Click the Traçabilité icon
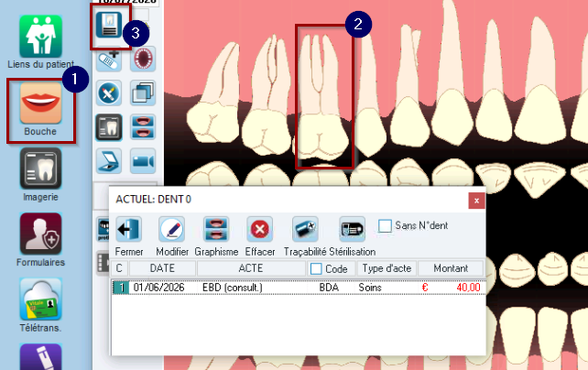This screenshot has width=588, height=370. (x=305, y=229)
